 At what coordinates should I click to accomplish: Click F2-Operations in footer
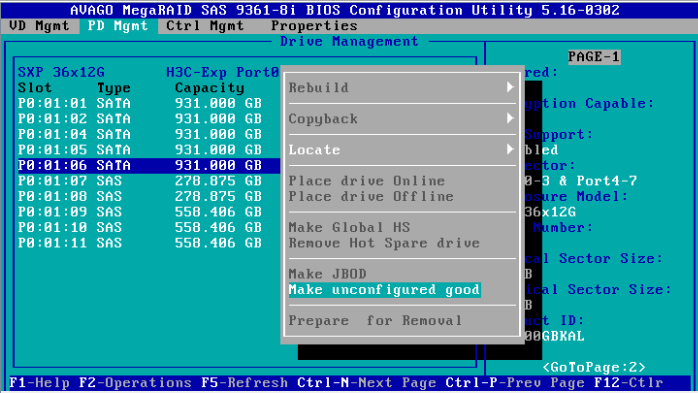pos(135,383)
